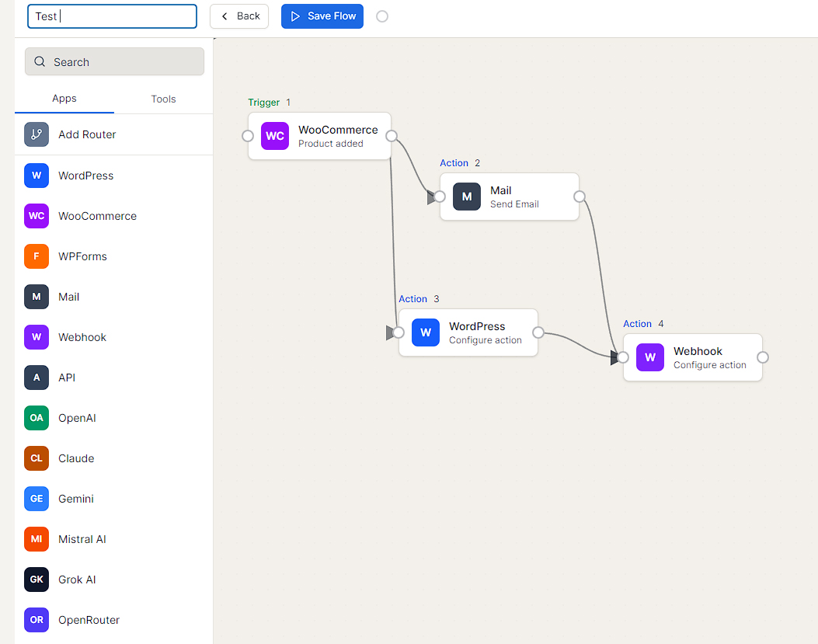Image resolution: width=818 pixels, height=644 pixels.
Task: Click the Webhook node output connector
Action: point(763,357)
